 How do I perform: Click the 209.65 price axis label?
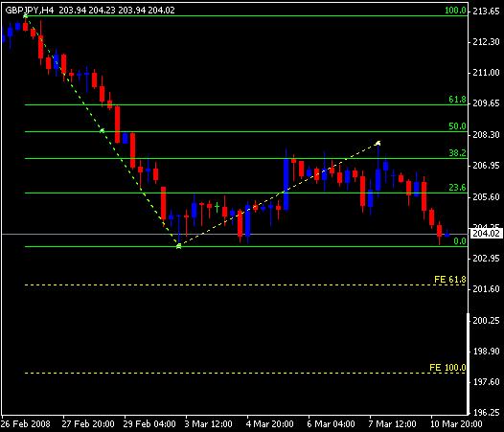[486, 103]
